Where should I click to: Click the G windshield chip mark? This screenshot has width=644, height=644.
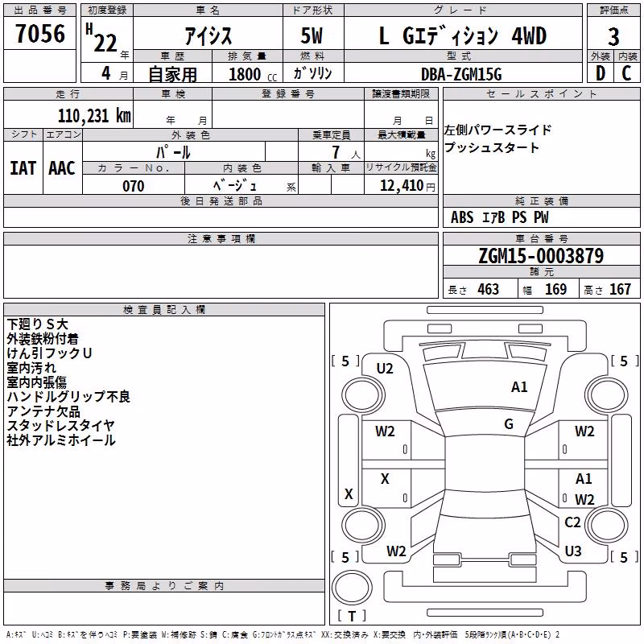tap(509, 424)
